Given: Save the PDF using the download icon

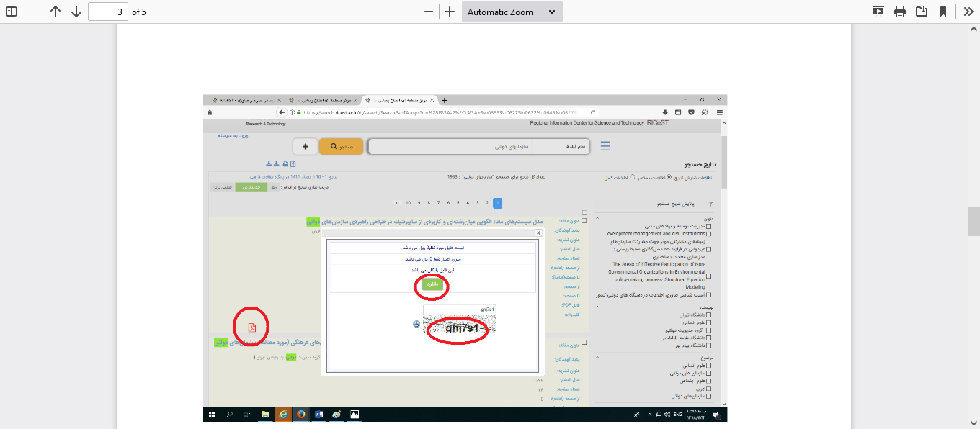Looking at the screenshot, I should [x=921, y=12].
